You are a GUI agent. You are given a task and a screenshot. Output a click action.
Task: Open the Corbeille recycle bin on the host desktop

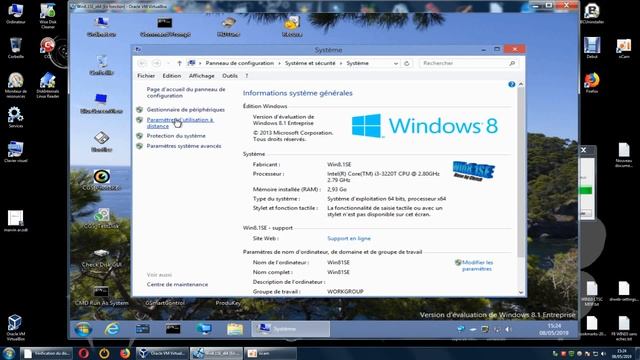[x=16, y=48]
